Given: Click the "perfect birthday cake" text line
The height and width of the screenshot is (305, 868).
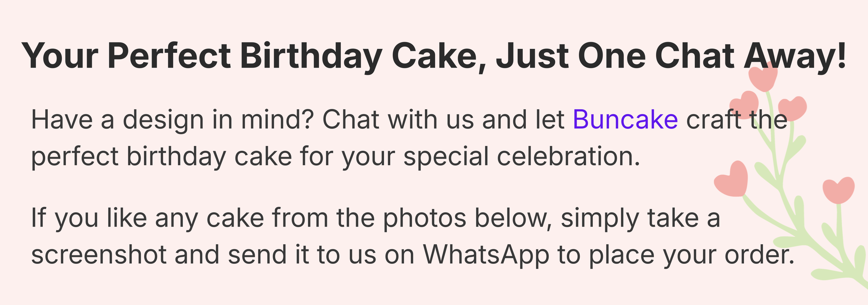Looking at the screenshot, I should click(161, 156).
